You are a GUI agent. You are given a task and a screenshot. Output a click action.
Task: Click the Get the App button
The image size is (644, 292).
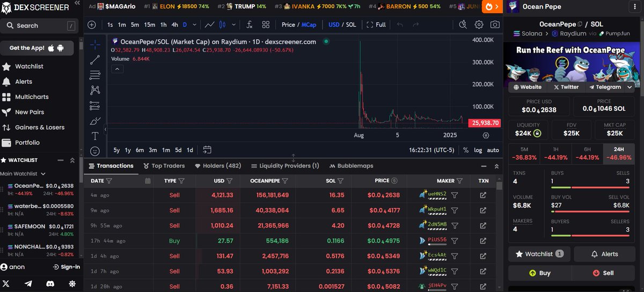[37, 48]
